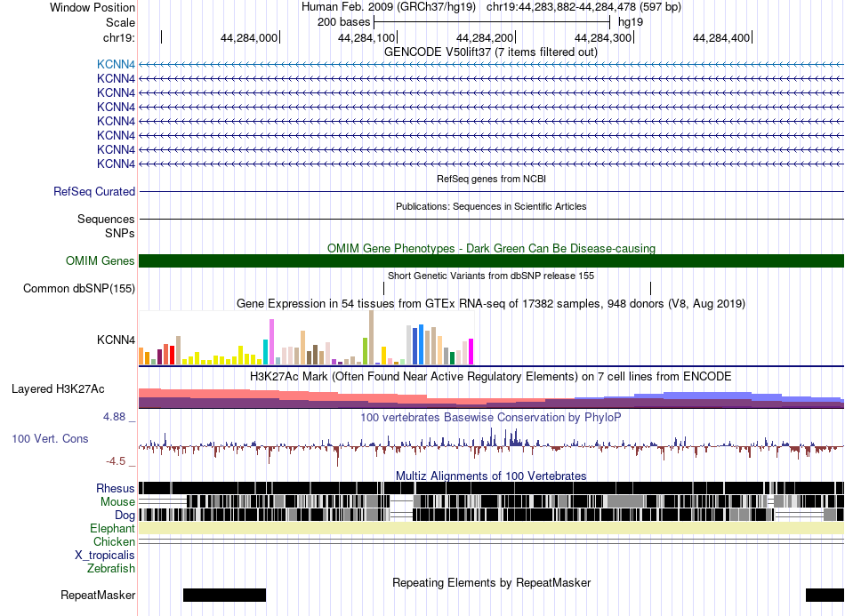This screenshot has width=845, height=616.
Task: Click the left dbSNP variant tick mark
Action: [x=383, y=288]
